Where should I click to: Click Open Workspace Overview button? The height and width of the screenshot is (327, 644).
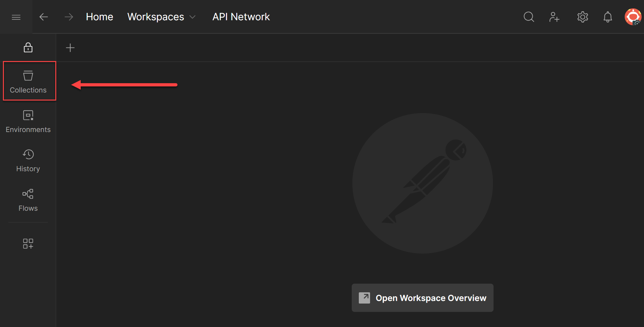[x=422, y=298]
